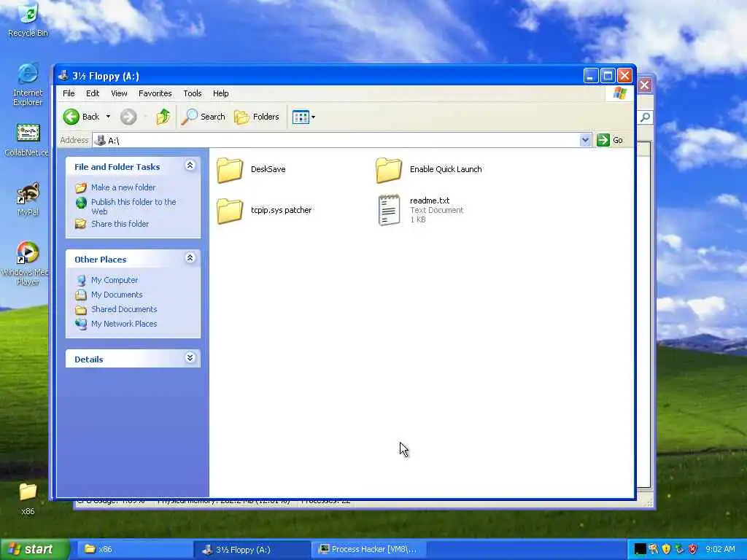The image size is (747, 560).
Task: Open the View menu
Action: tap(119, 93)
